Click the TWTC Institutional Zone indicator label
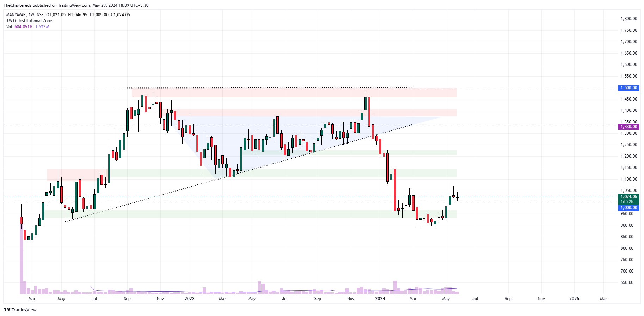Viewport: 644px width, 316px height. pos(29,21)
